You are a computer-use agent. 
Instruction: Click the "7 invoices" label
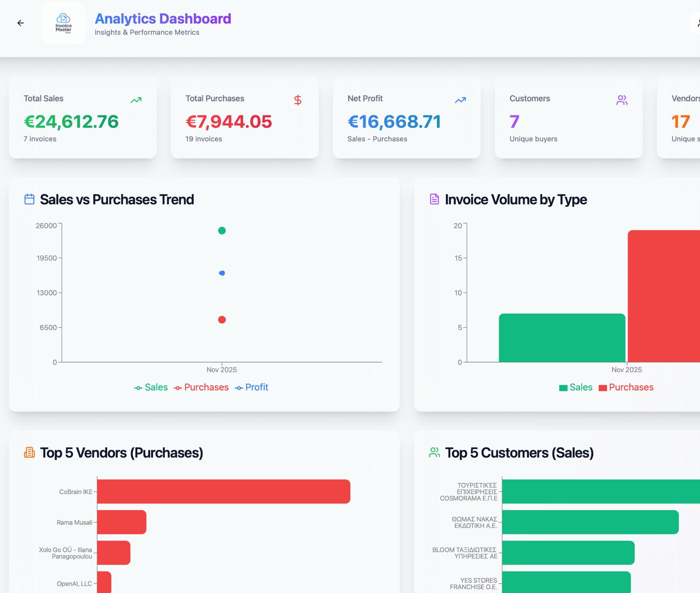click(x=40, y=139)
